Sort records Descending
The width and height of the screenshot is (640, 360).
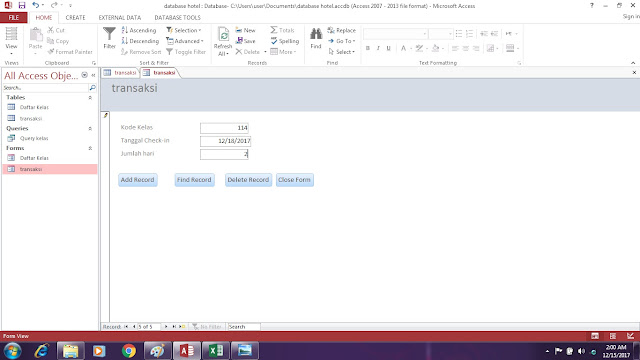[140, 41]
